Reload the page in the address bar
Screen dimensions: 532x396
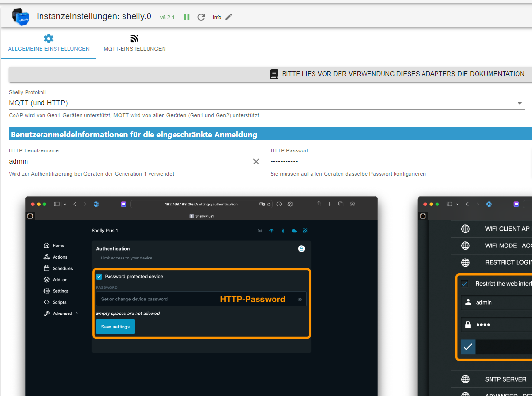click(269, 205)
